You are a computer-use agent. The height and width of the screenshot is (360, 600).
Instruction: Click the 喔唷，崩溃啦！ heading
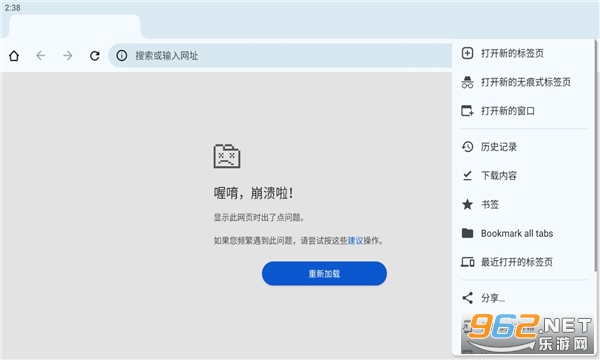(253, 193)
